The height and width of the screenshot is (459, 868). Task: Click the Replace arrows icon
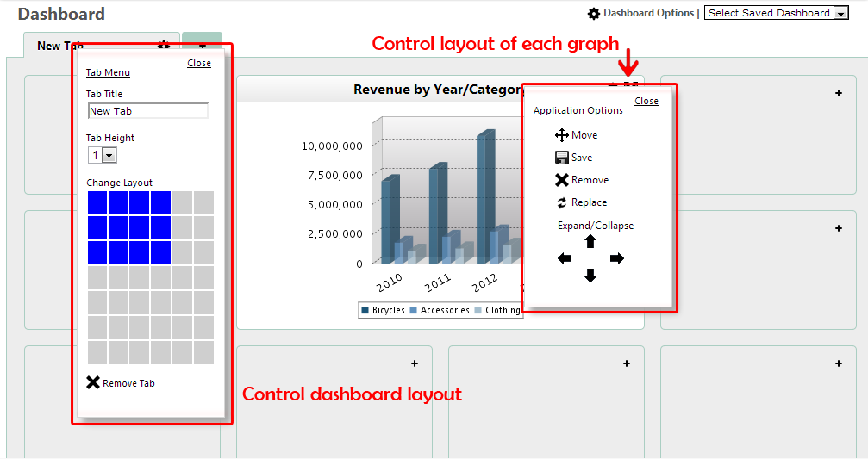pos(561,202)
